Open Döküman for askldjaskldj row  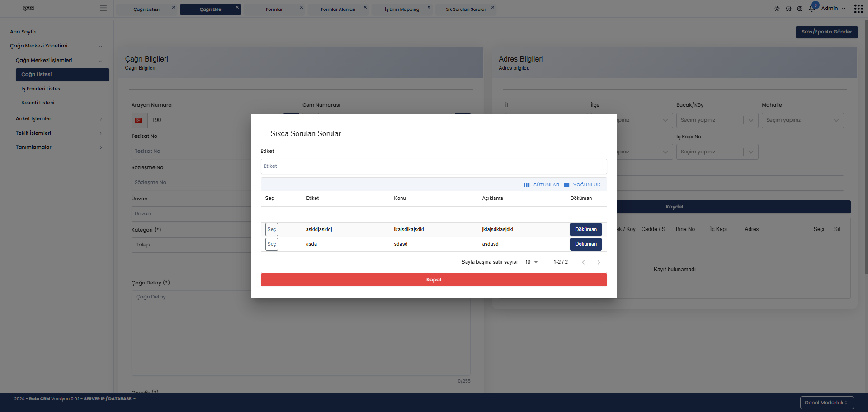[585, 230]
